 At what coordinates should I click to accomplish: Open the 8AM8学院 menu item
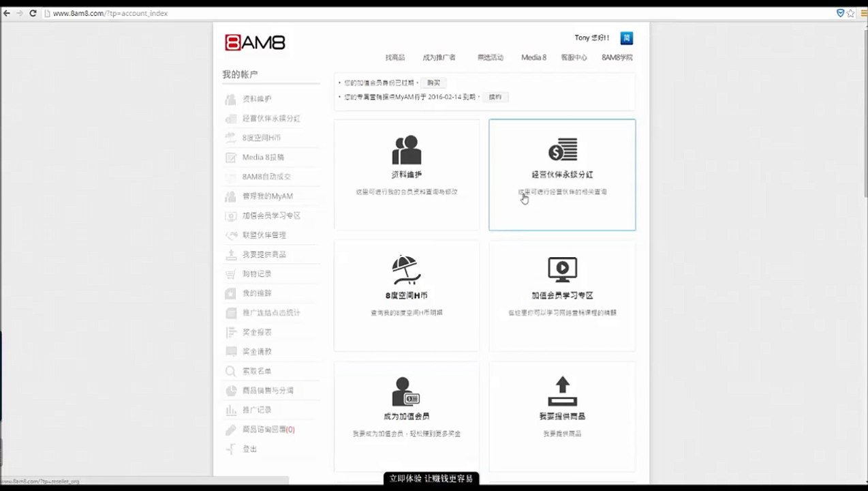point(617,58)
